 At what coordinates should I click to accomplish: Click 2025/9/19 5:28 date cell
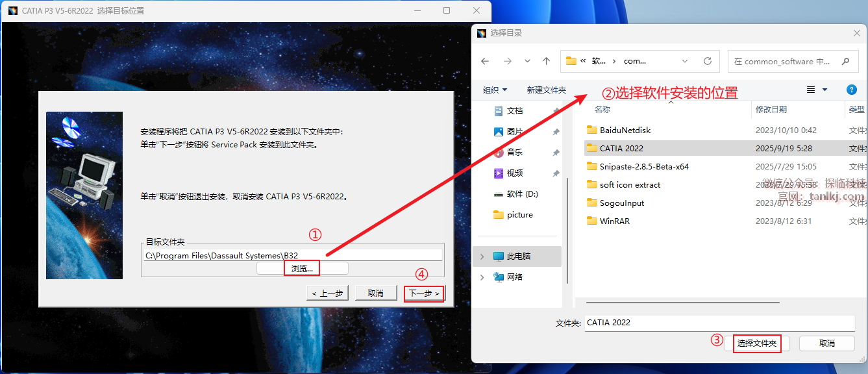[784, 149]
